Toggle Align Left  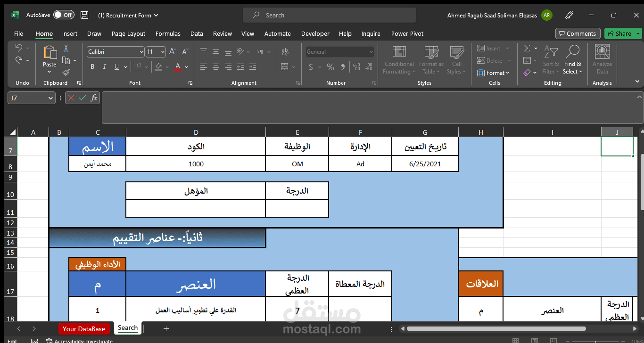coord(204,67)
